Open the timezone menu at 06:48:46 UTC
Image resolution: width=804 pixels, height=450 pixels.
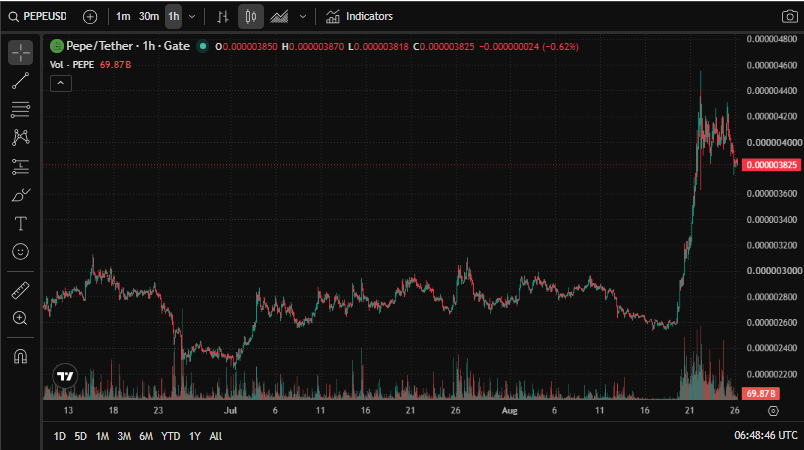click(x=766, y=436)
